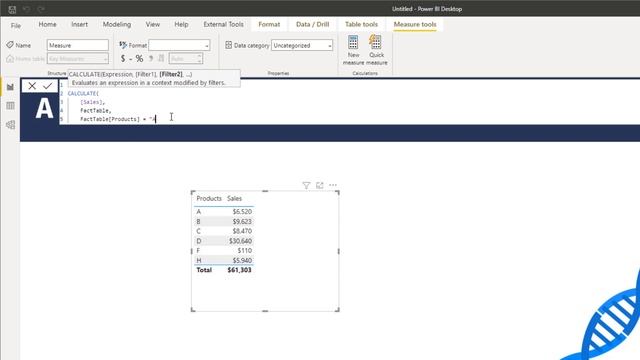640x360 pixels.
Task: Switch to Data view in sidebar
Action: click(x=10, y=106)
